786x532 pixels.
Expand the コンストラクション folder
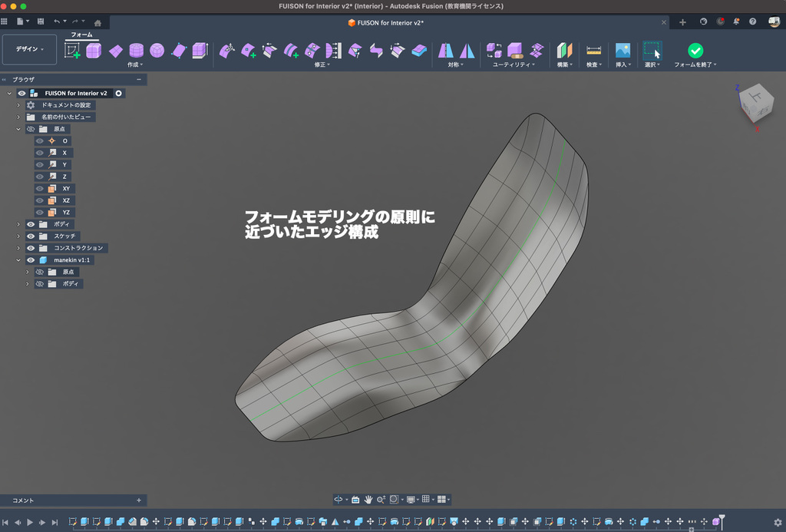coord(19,248)
